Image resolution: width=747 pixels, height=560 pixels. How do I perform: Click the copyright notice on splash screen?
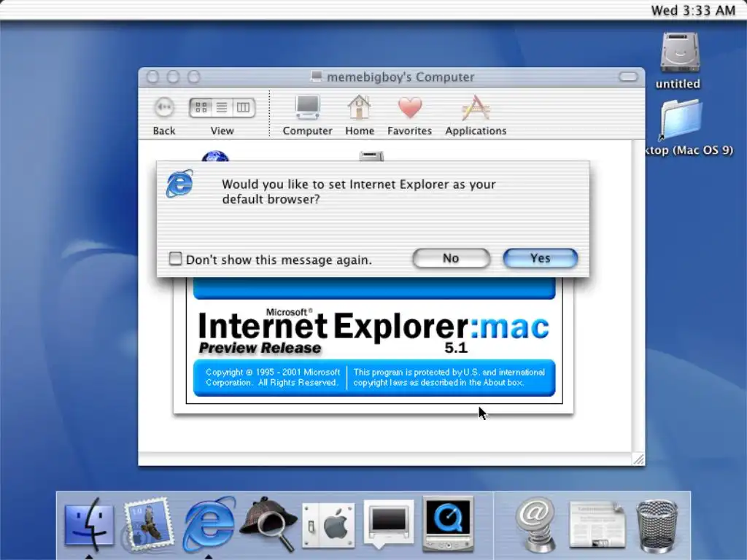pyautogui.click(x=273, y=377)
